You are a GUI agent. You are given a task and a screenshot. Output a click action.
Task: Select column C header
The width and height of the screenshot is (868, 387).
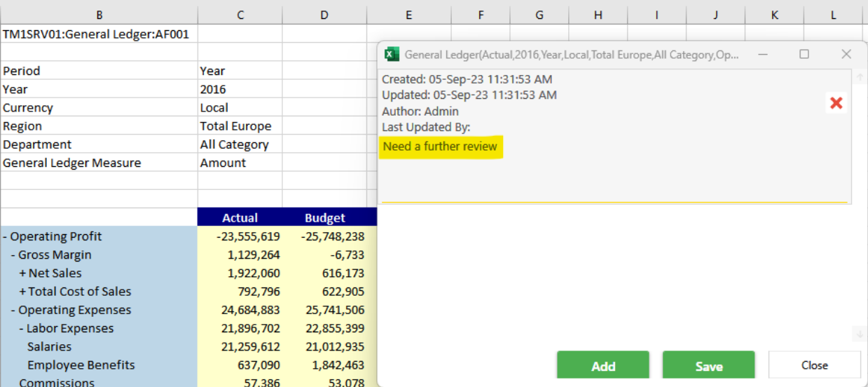(240, 14)
